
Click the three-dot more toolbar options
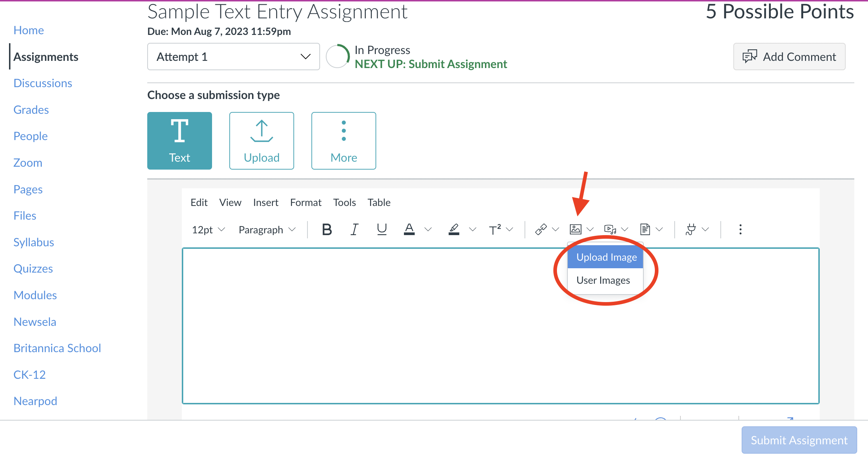click(x=740, y=229)
